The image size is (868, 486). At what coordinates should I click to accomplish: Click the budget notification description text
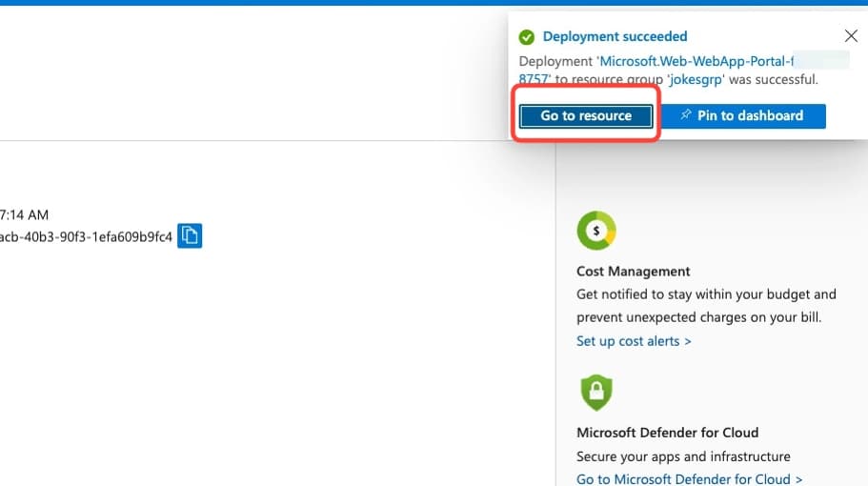[x=706, y=306]
